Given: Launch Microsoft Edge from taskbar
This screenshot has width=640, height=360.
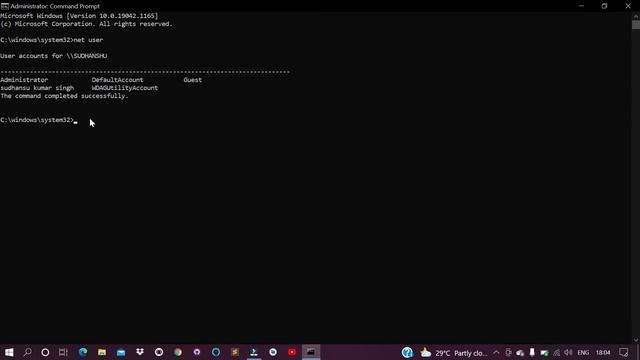Looking at the screenshot, I should tap(83, 352).
